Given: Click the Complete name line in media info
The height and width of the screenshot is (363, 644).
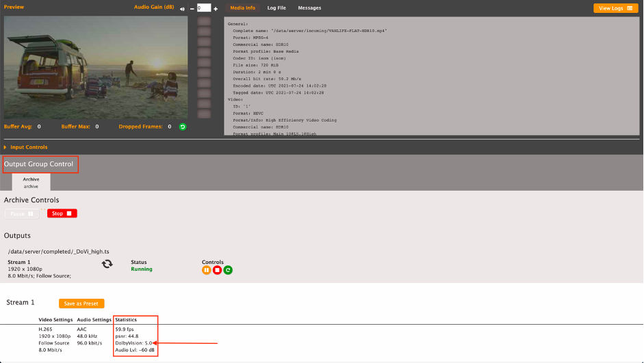Looking at the screenshot, I should (x=309, y=31).
